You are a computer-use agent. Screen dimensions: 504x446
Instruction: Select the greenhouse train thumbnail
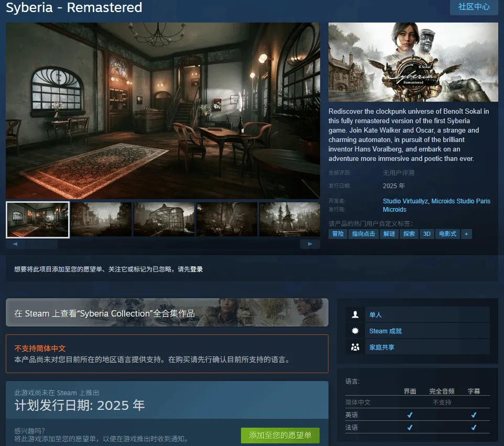[164, 219]
